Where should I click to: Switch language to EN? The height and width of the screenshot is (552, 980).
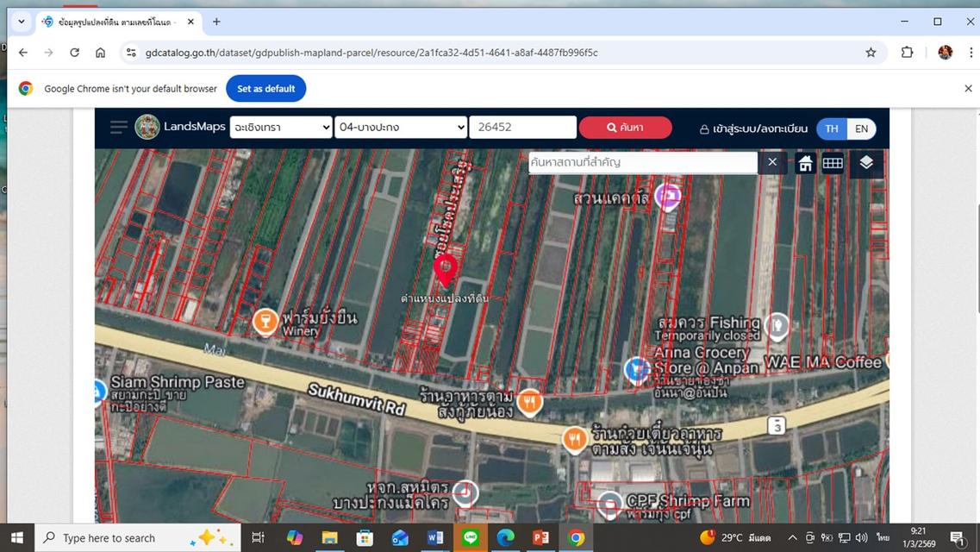click(861, 129)
